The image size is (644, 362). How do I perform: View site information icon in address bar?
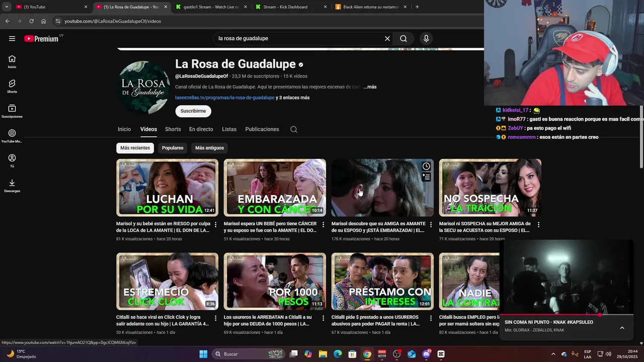58,21
